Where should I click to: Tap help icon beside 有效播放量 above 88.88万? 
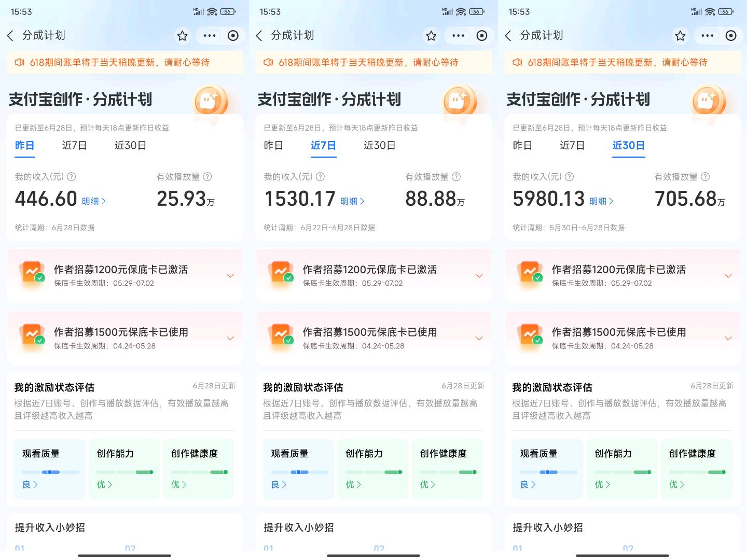(457, 177)
